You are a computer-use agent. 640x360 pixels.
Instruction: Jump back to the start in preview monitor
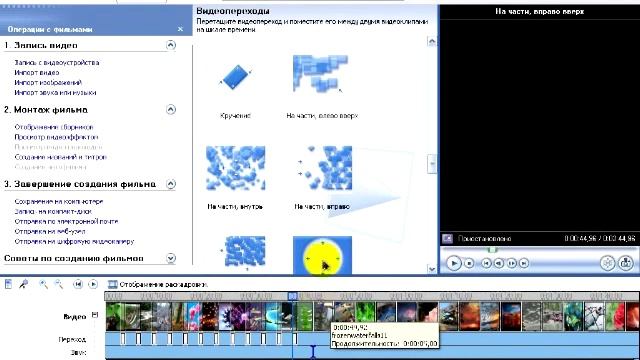point(486,264)
